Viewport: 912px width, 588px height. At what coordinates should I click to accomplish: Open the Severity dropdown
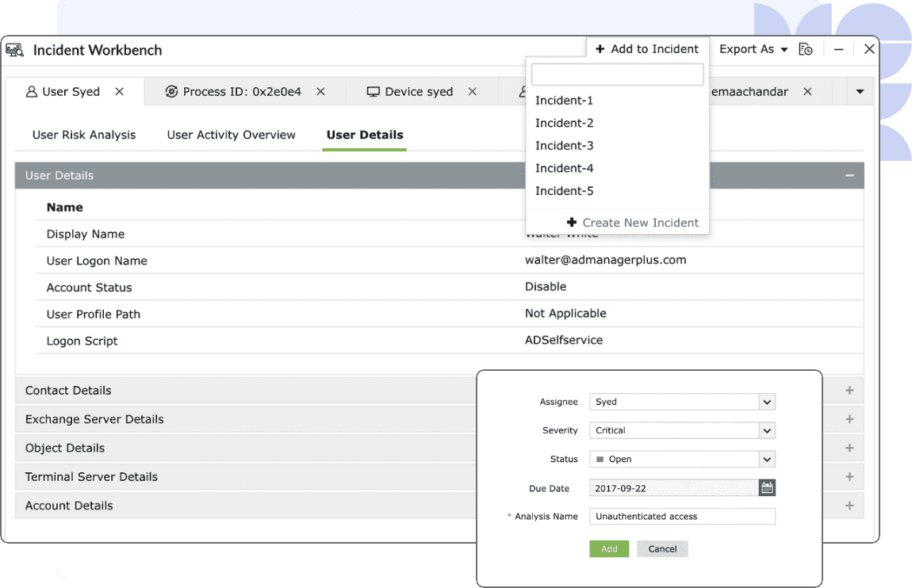(766, 430)
